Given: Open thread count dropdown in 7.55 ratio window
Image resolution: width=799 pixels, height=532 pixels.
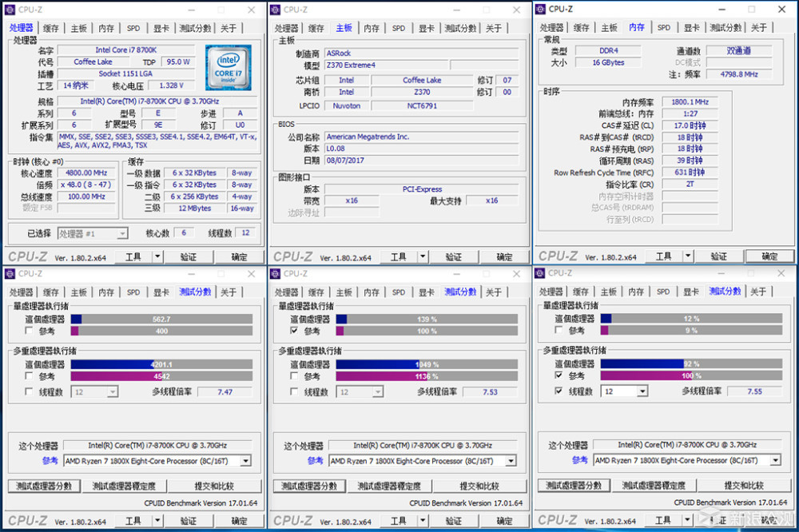Looking at the screenshot, I should click(x=642, y=391).
